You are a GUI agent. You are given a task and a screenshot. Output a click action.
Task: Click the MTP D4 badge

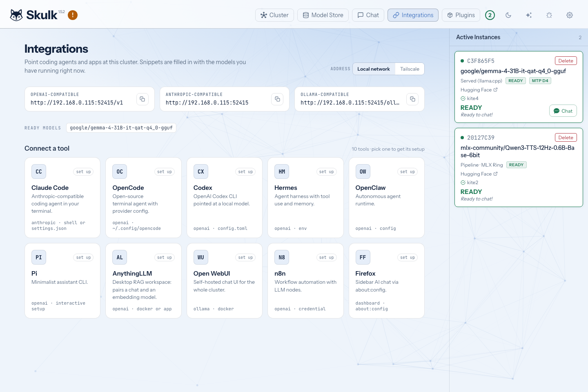pyautogui.click(x=540, y=81)
